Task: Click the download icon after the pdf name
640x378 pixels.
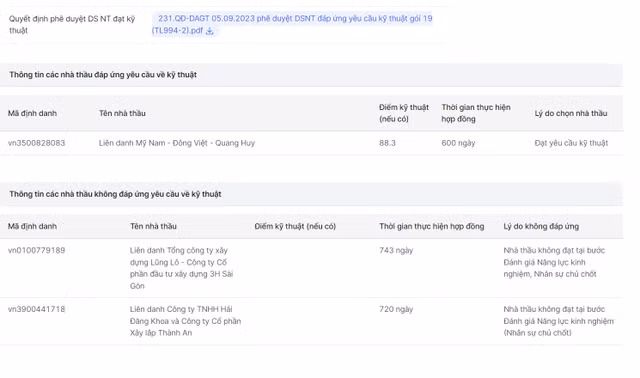Action: (209, 31)
